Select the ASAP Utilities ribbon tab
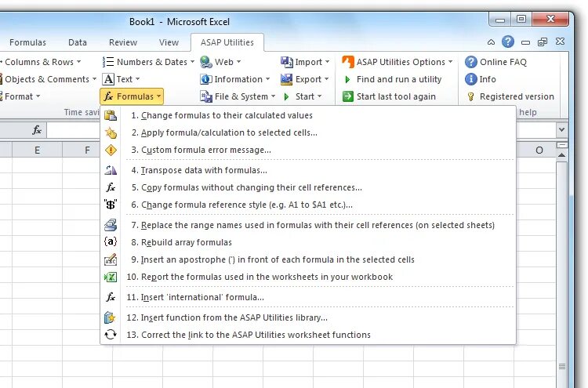The width and height of the screenshot is (588, 388). pyautogui.click(x=227, y=42)
